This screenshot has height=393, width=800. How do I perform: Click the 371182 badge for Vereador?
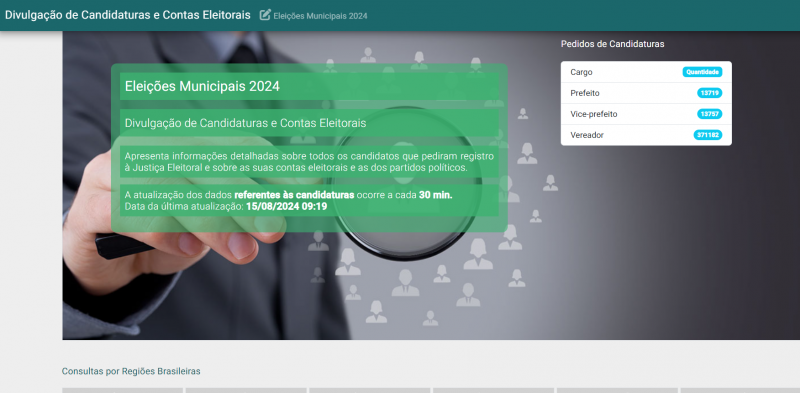708,135
